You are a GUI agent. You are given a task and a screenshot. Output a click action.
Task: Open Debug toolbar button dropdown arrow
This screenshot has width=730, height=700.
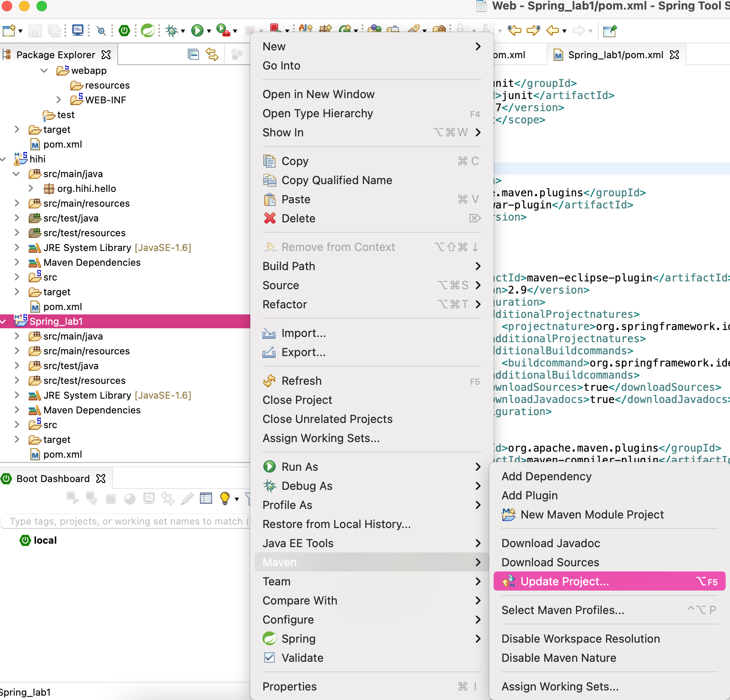[x=183, y=31]
